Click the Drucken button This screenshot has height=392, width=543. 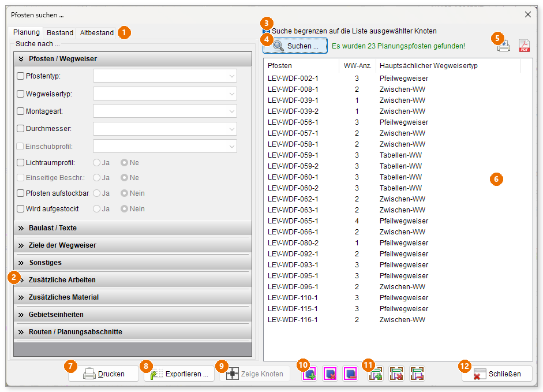tap(103, 374)
